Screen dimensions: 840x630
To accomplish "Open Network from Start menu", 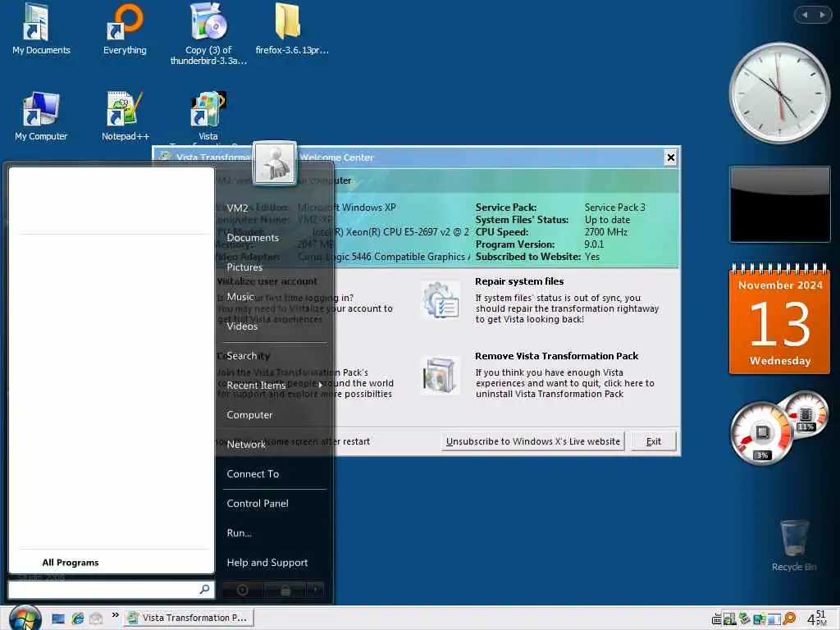I will (246, 444).
